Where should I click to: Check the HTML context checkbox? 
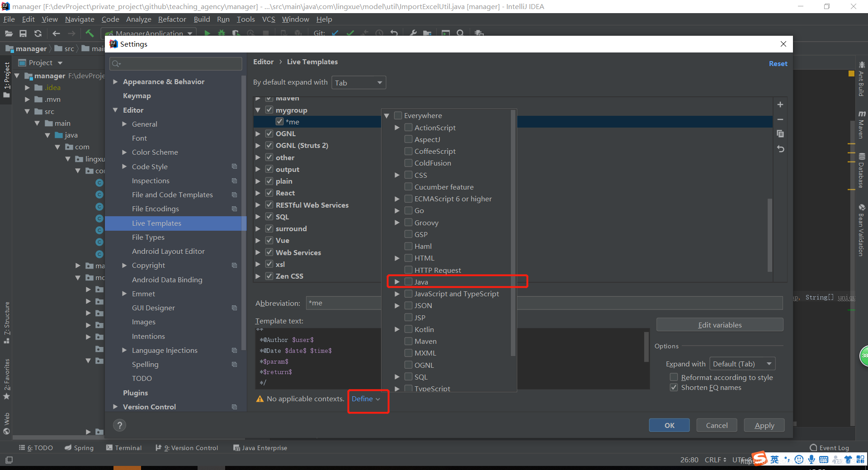(x=408, y=258)
